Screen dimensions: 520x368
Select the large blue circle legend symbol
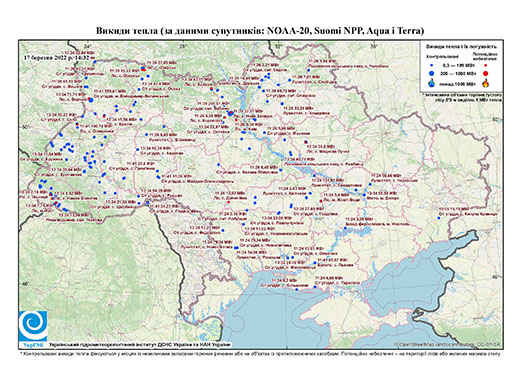432,73
